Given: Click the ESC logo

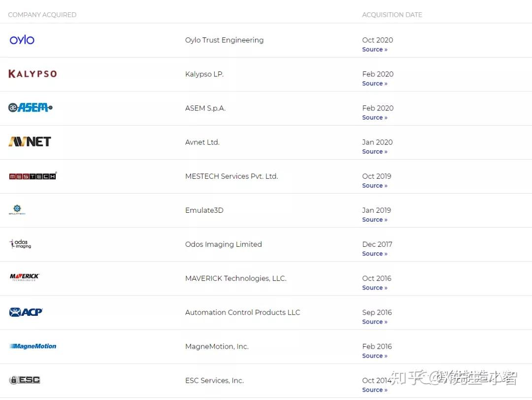Looking at the screenshot, I should 25,380.
